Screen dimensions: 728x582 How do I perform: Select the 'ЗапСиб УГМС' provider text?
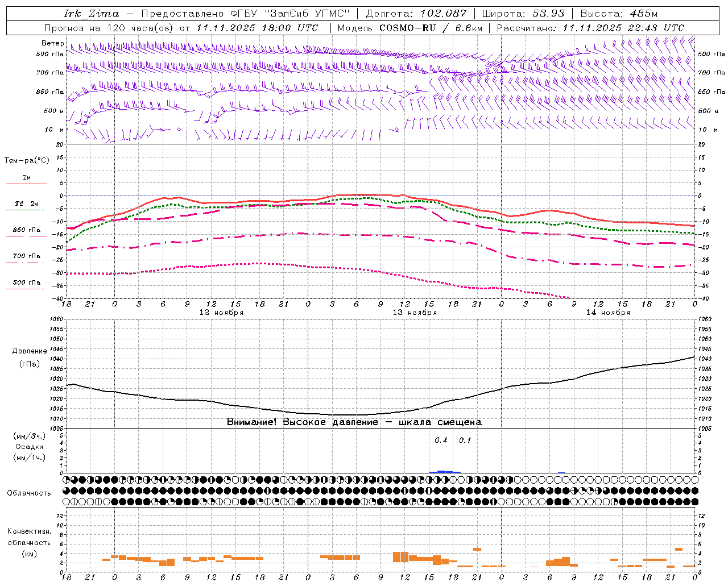[x=307, y=14]
